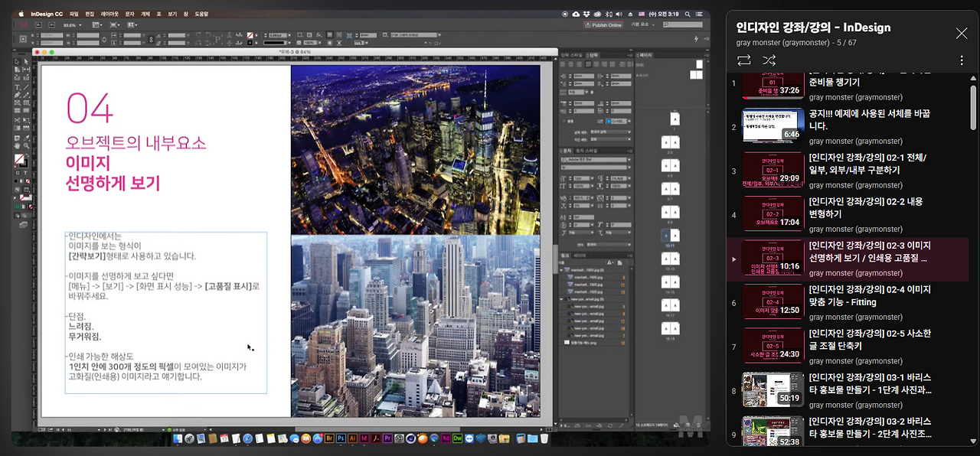The height and width of the screenshot is (456, 980).
Task: Click the search field in the InDesign application bar
Action: click(683, 24)
